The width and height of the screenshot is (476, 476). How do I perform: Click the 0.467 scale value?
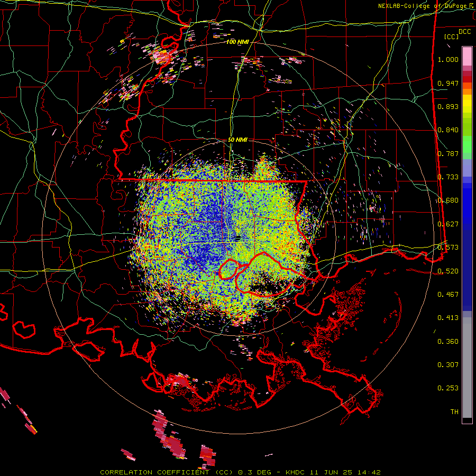448,295
